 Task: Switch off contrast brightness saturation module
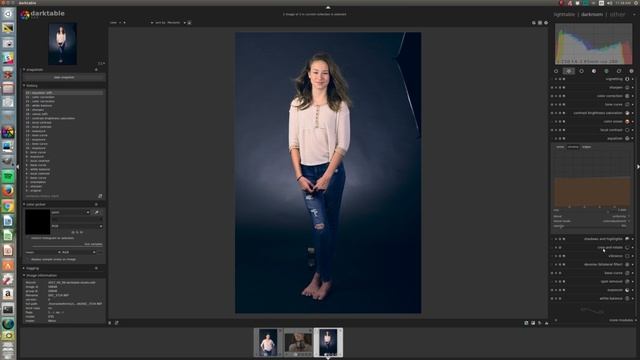click(552, 113)
